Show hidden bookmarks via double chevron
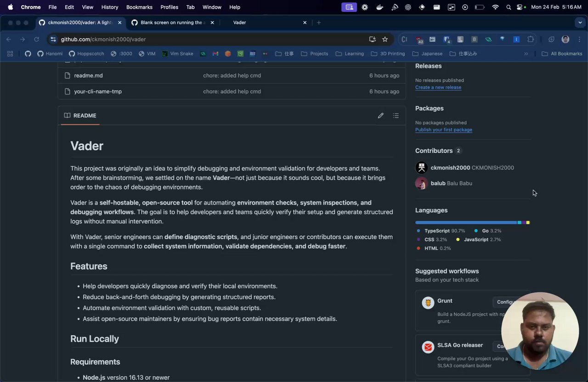The width and height of the screenshot is (588, 382). click(x=526, y=54)
